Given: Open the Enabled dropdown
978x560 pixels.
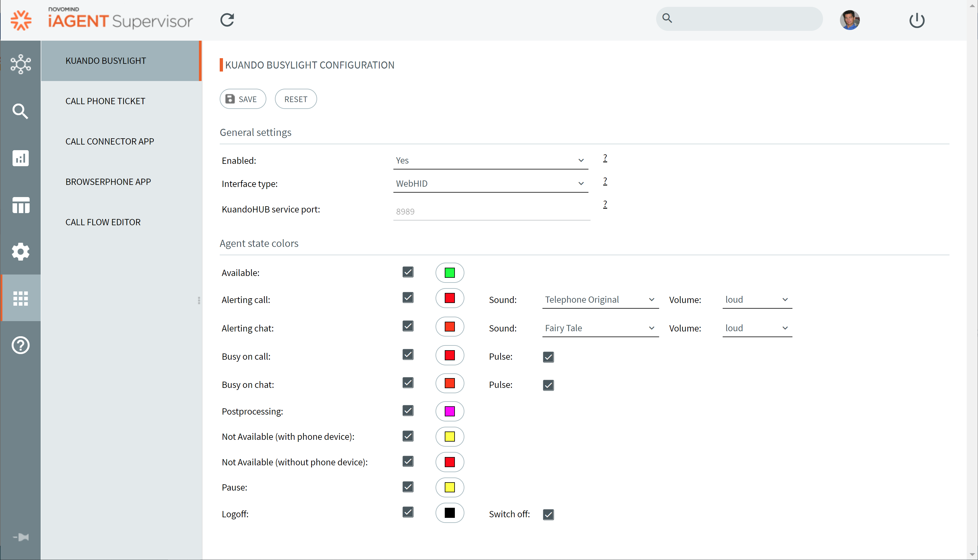Looking at the screenshot, I should point(490,160).
